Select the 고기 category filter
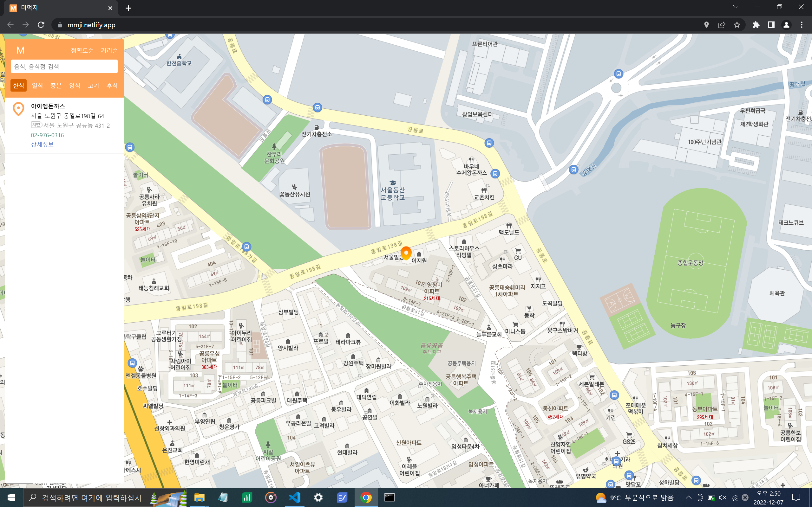 [x=93, y=86]
